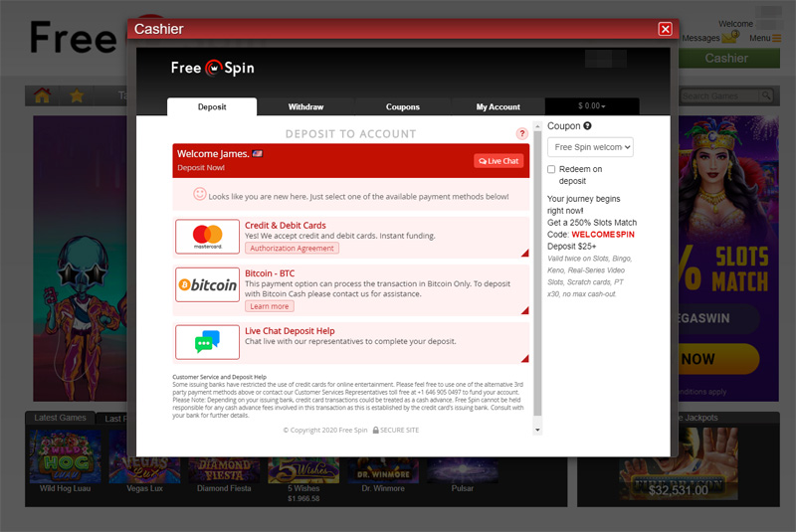
Task: Click the $32,531.00 jackpot thumbnail
Action: (679, 464)
